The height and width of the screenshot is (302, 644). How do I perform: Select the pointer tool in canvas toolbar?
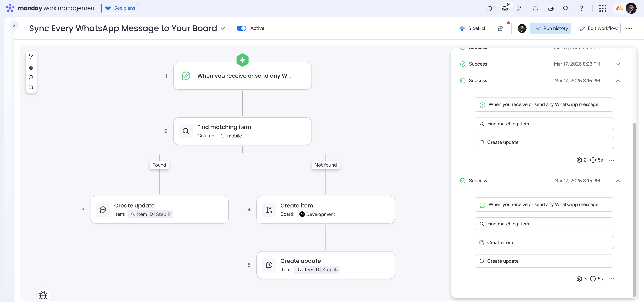point(31,56)
